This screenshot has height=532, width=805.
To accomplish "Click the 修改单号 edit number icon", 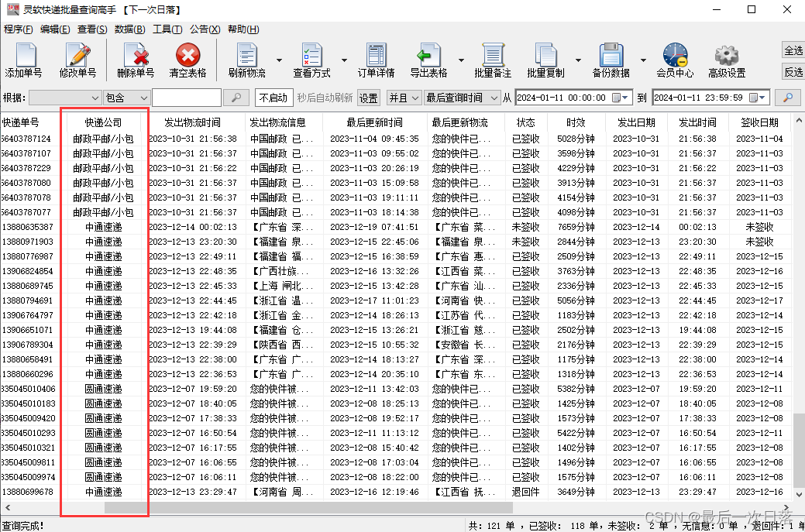I will 77,60.
